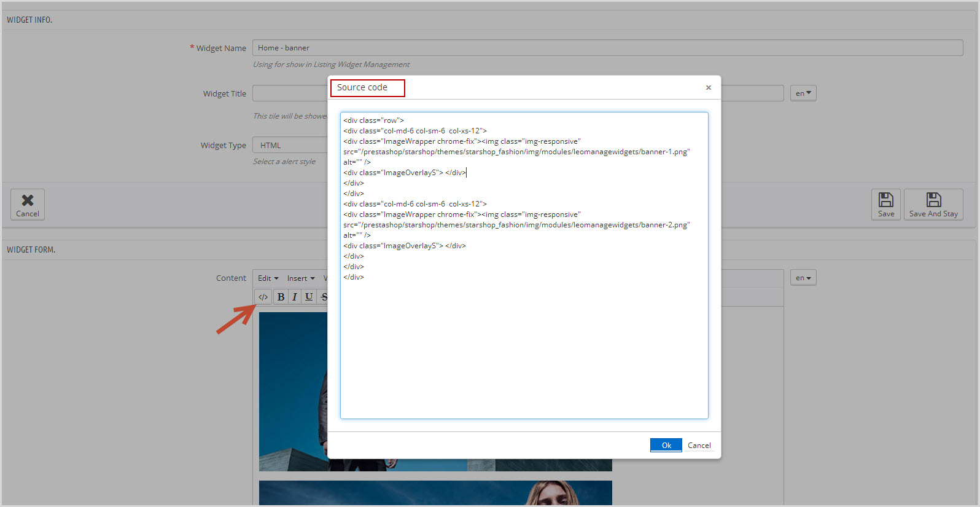This screenshot has width=980, height=507.
Task: Click the Save And Stay button
Action: pos(933,204)
